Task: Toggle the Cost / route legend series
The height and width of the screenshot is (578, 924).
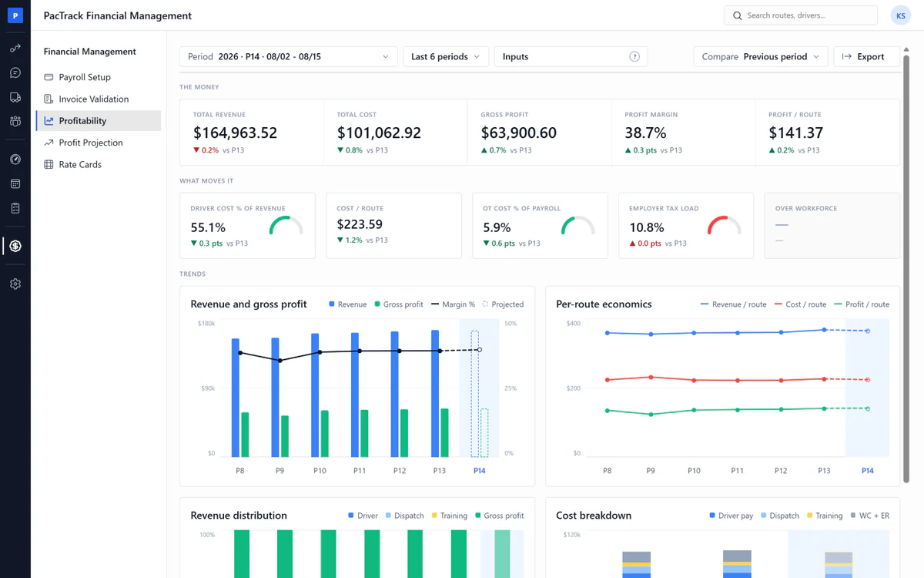Action: (800, 304)
